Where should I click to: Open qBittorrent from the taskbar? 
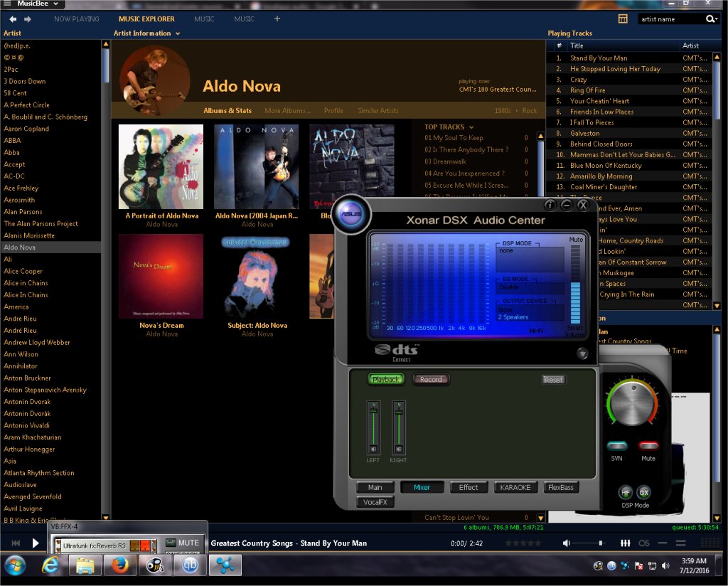(191, 565)
